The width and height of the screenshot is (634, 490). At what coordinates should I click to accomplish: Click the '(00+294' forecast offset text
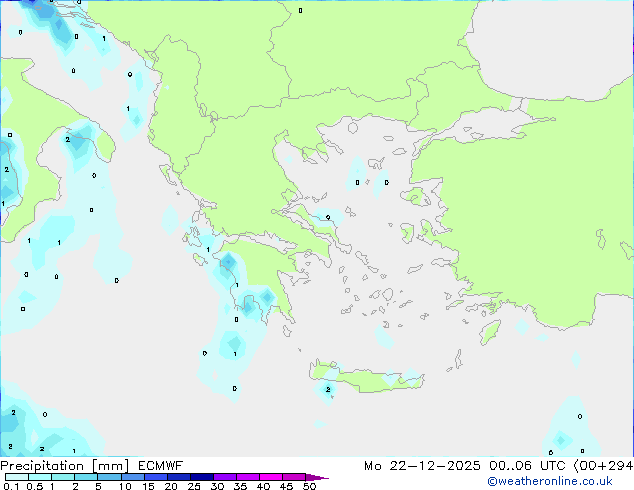coord(603,466)
